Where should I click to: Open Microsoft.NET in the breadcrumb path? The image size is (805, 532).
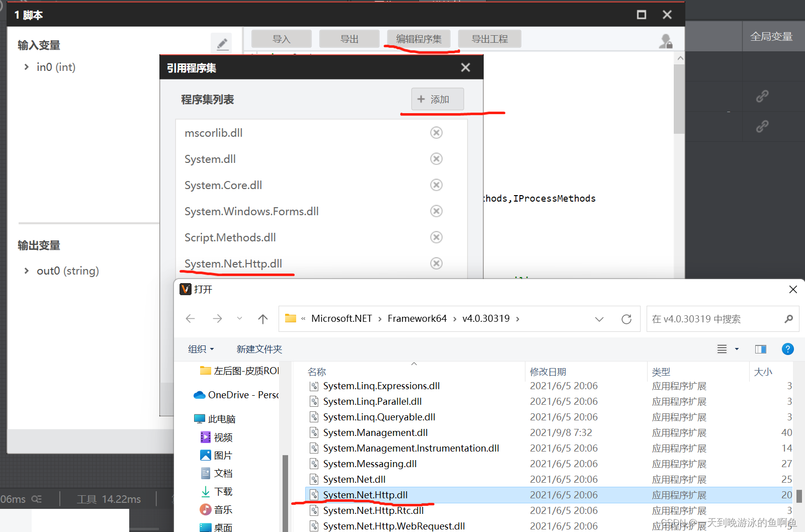point(341,318)
